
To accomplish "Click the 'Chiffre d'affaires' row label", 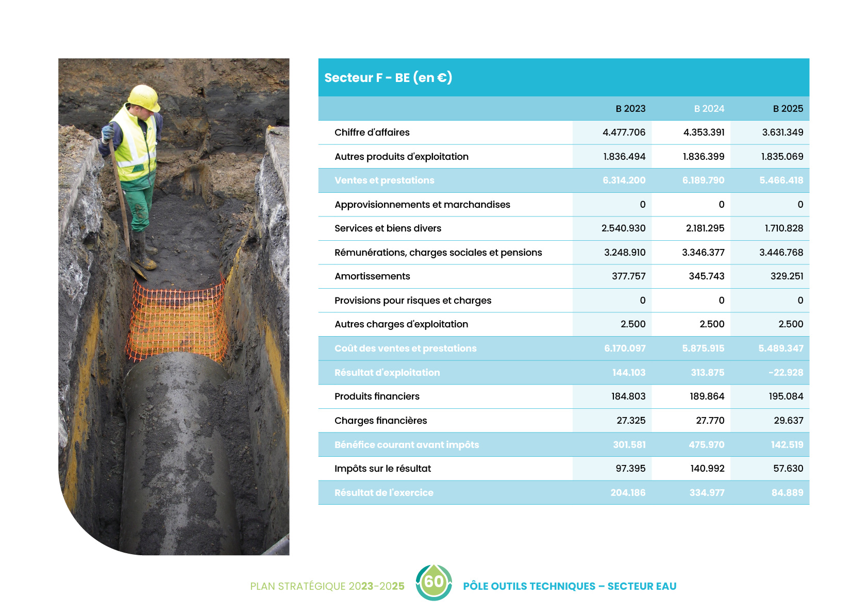I will (x=372, y=132).
